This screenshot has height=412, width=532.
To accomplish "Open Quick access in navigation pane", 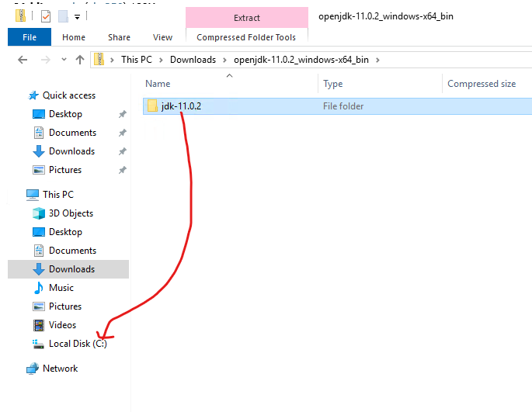I will 69,95.
